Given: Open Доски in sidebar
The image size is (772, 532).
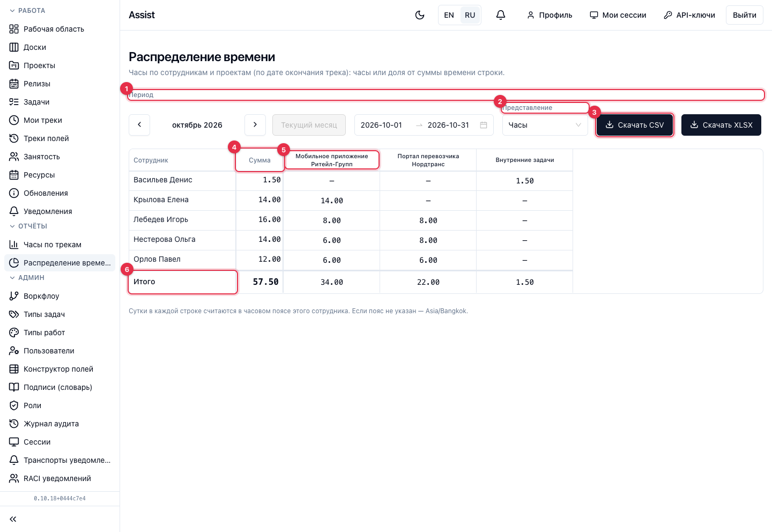Looking at the screenshot, I should (x=60, y=47).
